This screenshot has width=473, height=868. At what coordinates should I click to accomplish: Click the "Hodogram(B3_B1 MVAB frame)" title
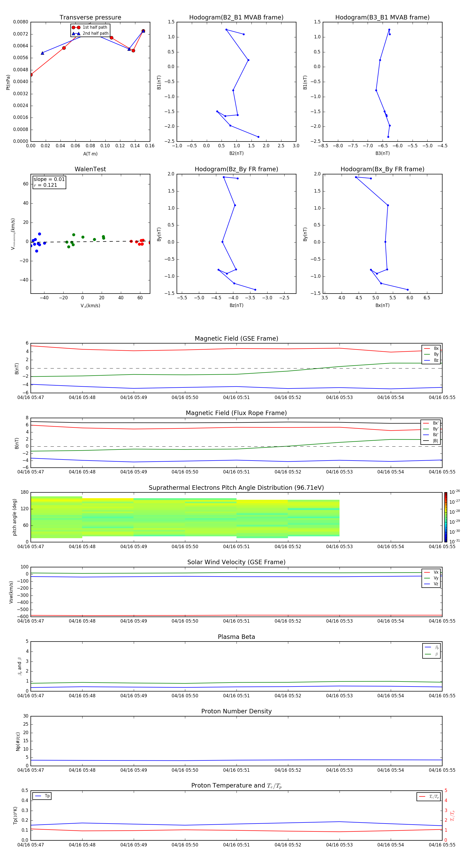click(x=382, y=18)
